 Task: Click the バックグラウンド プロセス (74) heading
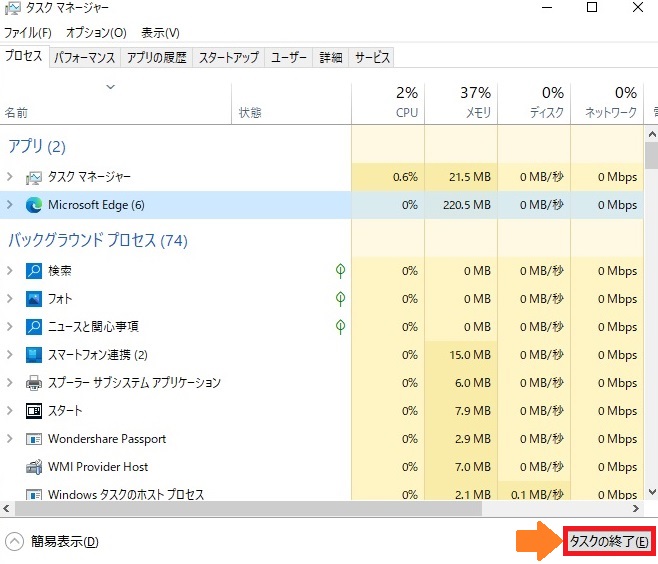click(98, 240)
